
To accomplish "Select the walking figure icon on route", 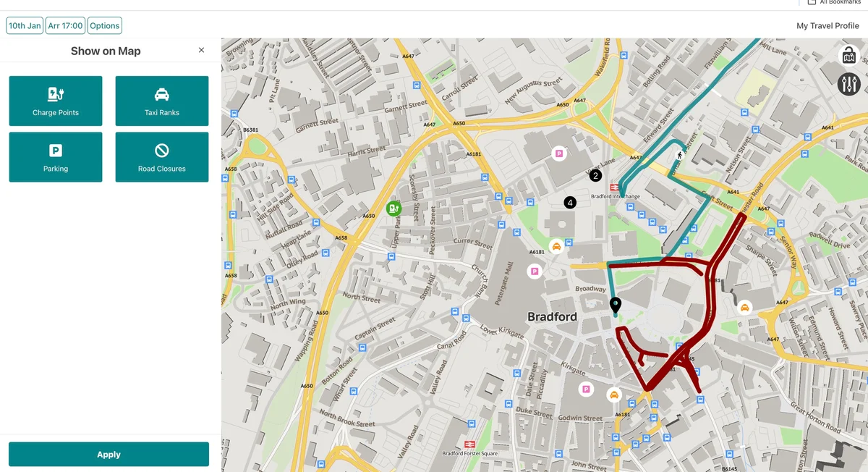I will pyautogui.click(x=679, y=155).
